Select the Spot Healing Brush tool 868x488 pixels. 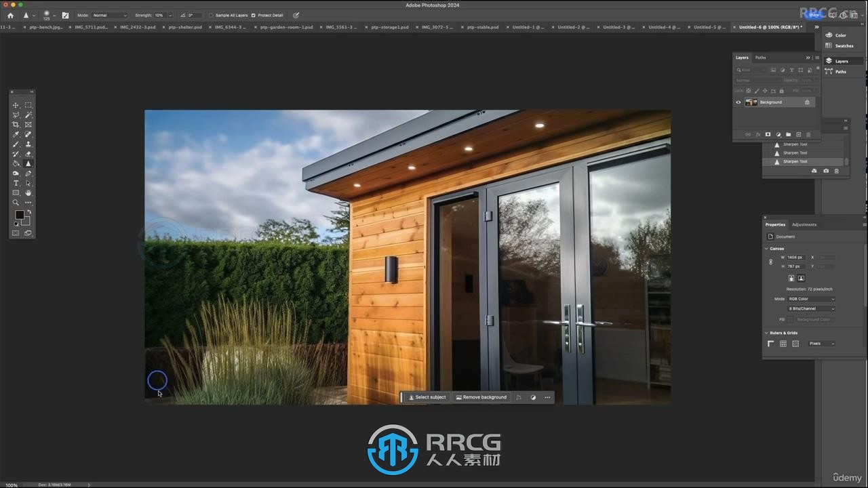pos(28,134)
